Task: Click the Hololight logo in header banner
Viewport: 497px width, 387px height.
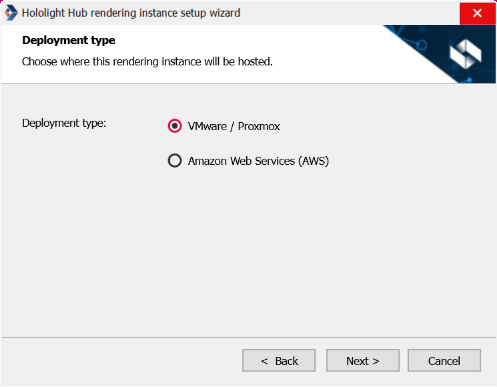Action: point(465,54)
